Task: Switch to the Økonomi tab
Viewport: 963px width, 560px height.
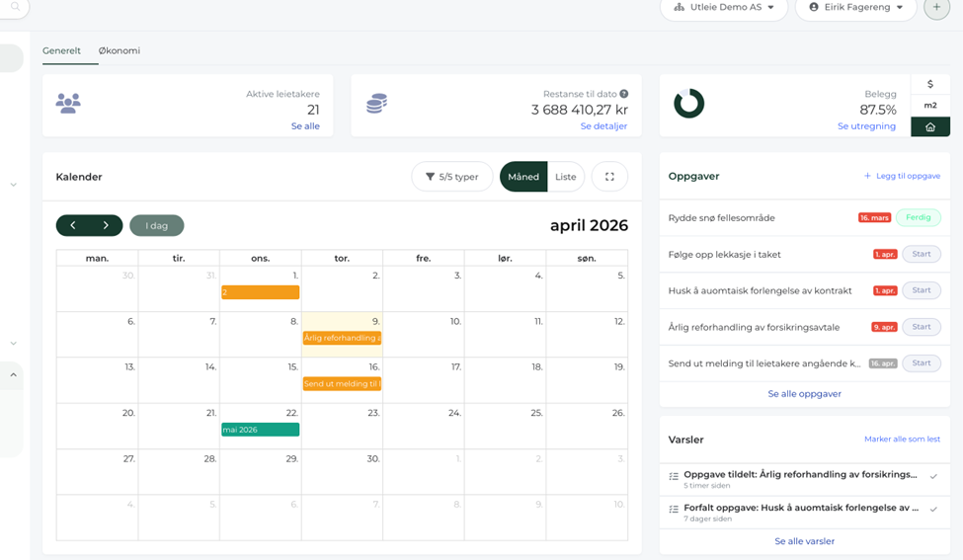Action: click(120, 50)
